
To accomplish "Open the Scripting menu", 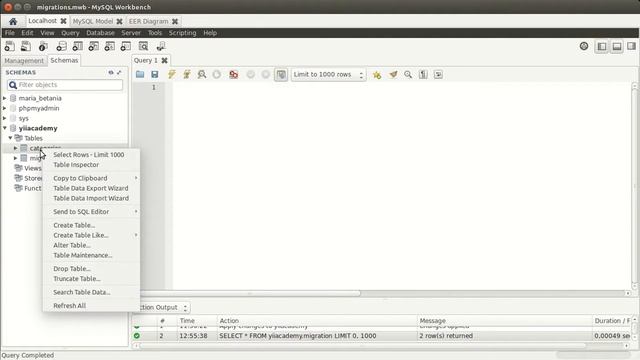I will click(182, 33).
